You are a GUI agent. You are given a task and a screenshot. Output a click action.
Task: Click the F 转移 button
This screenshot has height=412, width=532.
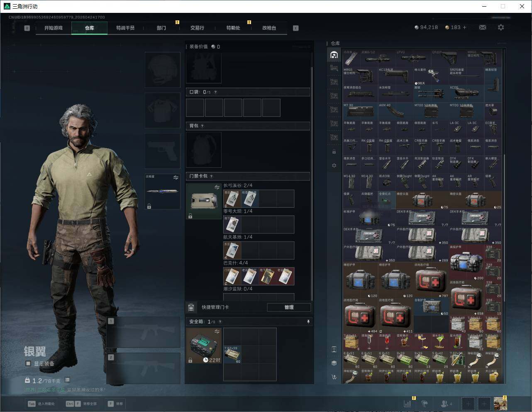pos(115,404)
